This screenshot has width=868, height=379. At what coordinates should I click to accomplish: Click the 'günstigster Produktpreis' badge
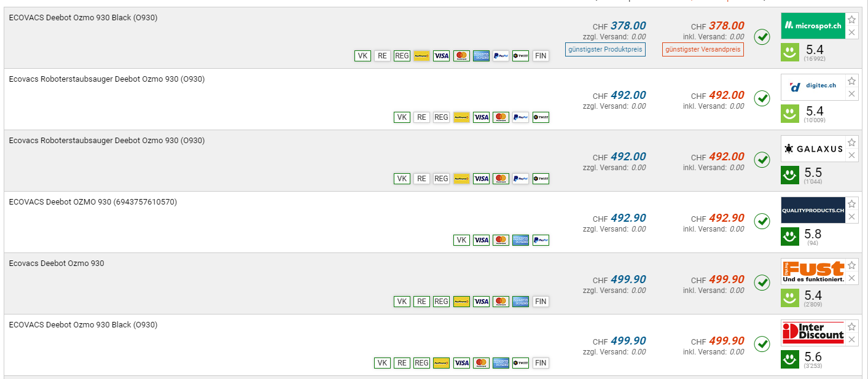pyautogui.click(x=605, y=49)
